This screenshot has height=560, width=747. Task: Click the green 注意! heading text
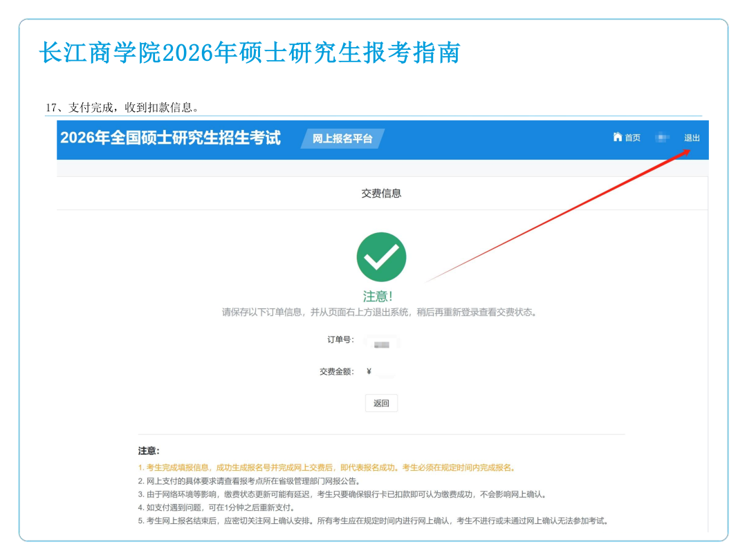378,297
